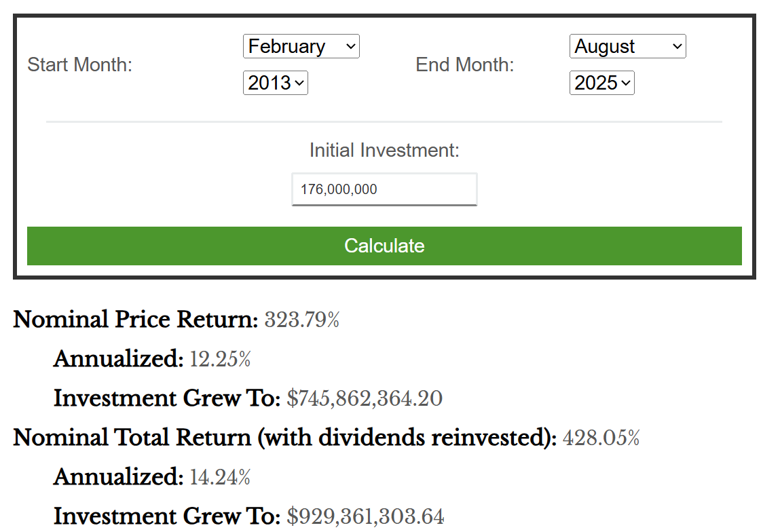Click the Nominal Price Return heading
The image size is (780, 532).
pyautogui.click(x=135, y=320)
